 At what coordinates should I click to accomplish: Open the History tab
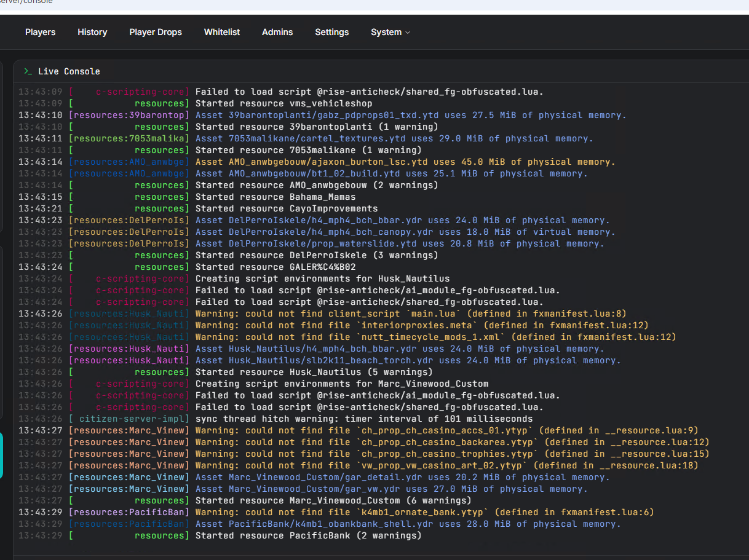(x=92, y=32)
